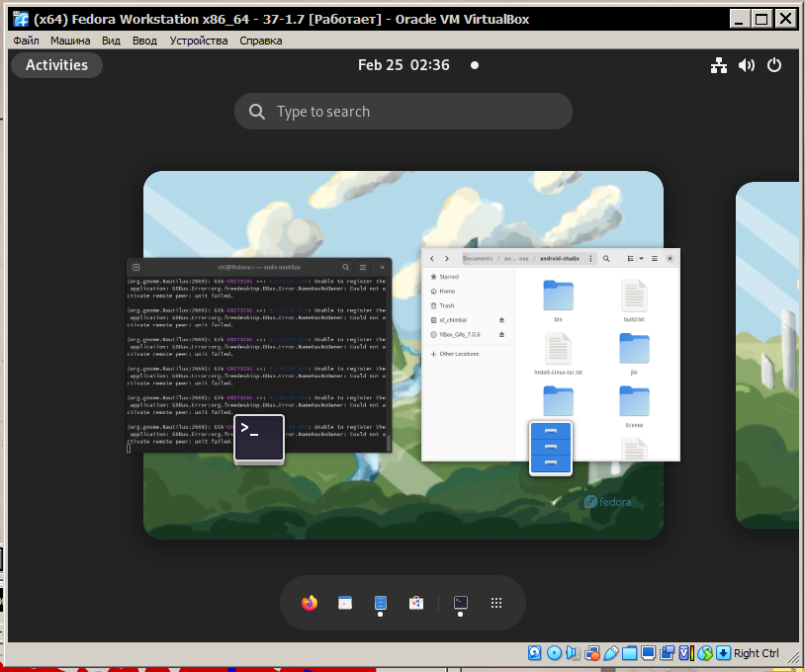The height and width of the screenshot is (672, 805).
Task: Open the power menu icon
Action: (773, 65)
